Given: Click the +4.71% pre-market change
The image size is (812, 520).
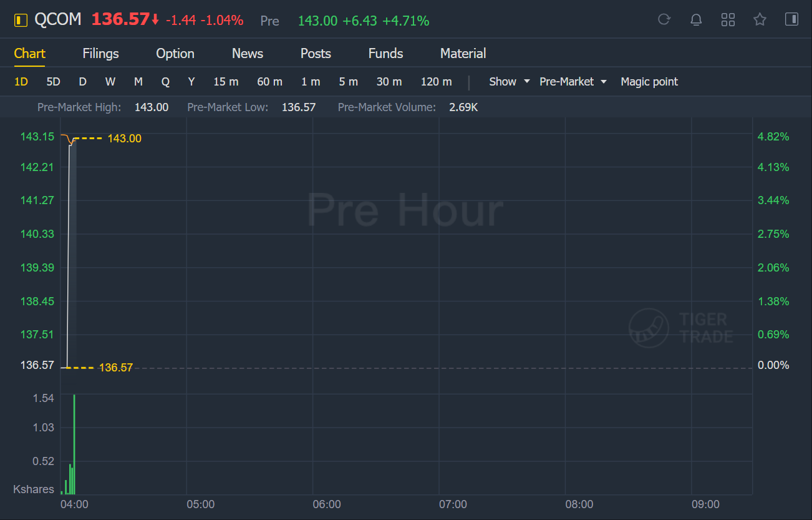Looking at the screenshot, I should [x=406, y=21].
